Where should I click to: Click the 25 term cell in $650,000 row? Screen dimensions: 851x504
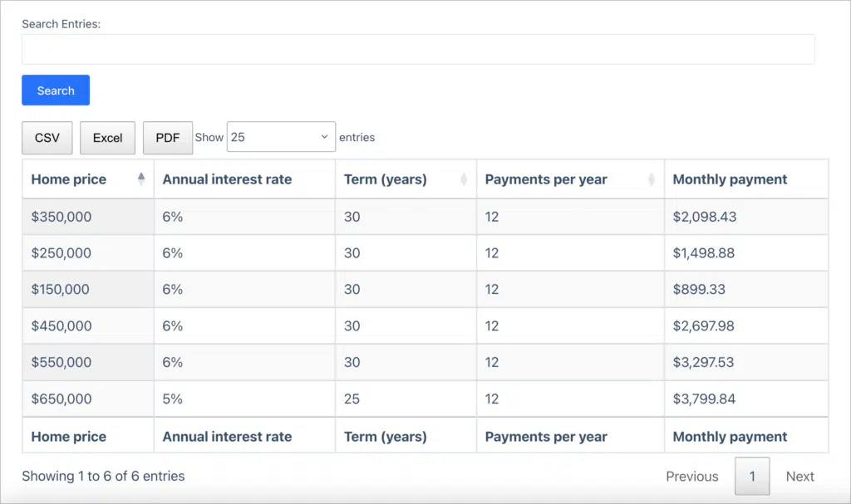point(406,399)
